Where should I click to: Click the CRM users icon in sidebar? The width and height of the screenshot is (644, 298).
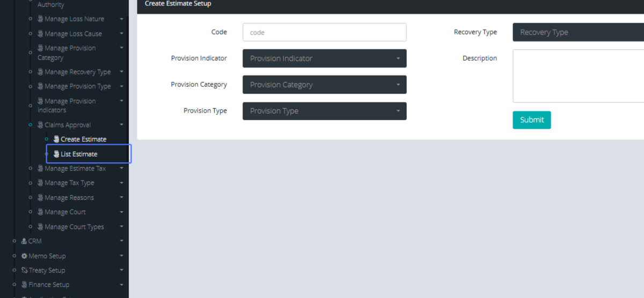pos(24,241)
